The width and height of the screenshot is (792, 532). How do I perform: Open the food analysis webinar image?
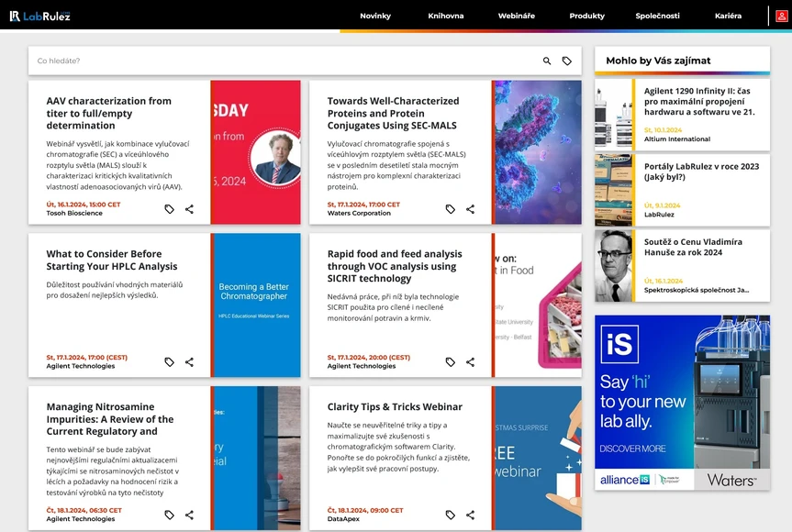pos(537,305)
